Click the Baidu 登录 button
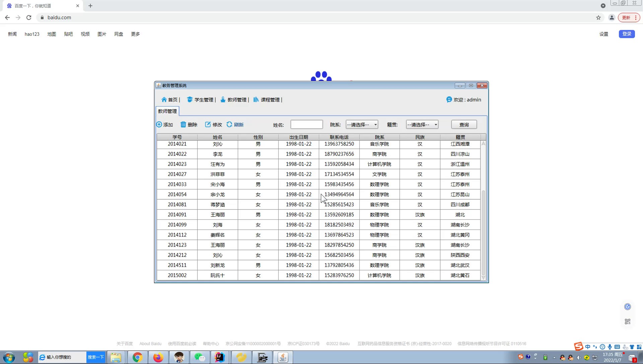 coord(627,34)
